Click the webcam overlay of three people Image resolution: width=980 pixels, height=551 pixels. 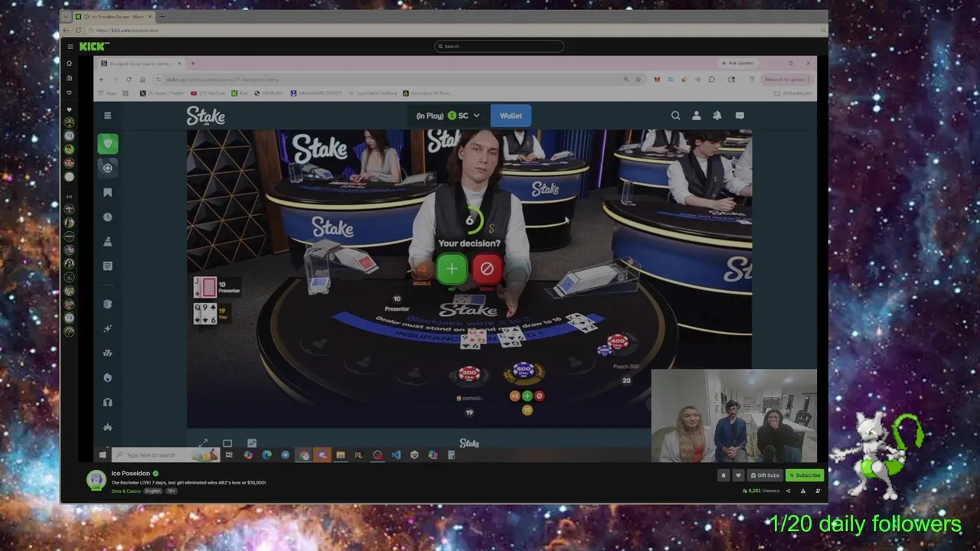733,416
